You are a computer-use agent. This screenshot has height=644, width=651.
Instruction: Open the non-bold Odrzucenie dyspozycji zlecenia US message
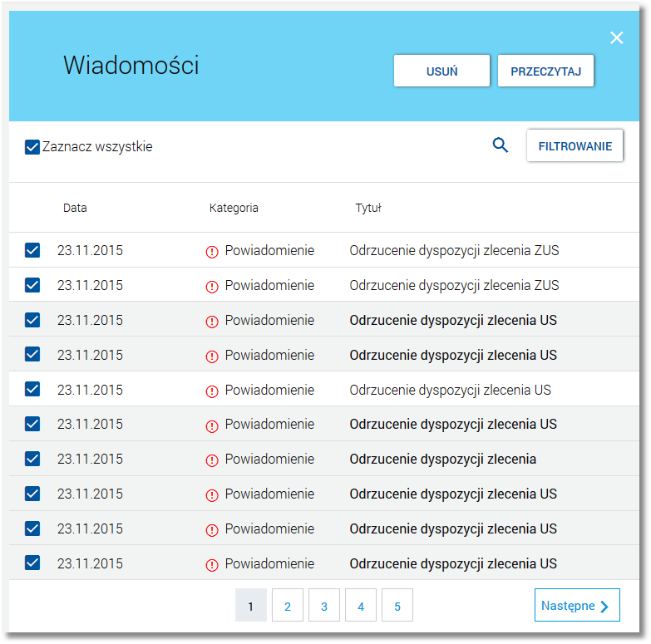coord(450,390)
